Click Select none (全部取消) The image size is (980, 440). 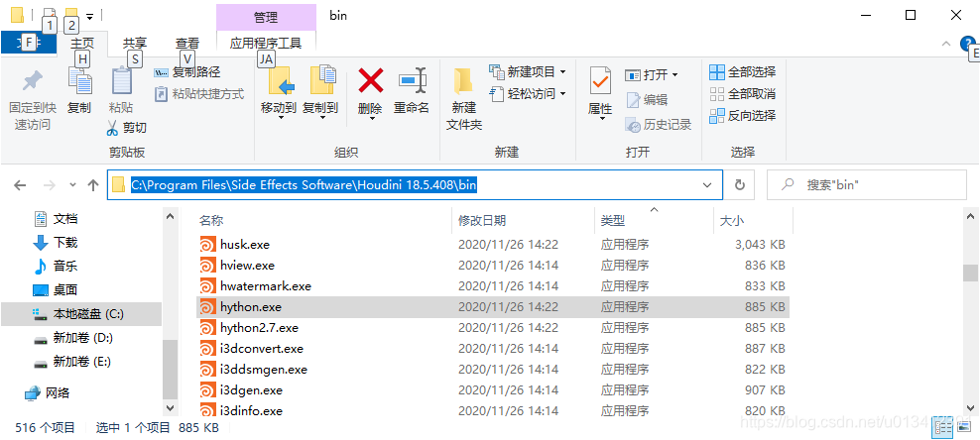pyautogui.click(x=743, y=94)
